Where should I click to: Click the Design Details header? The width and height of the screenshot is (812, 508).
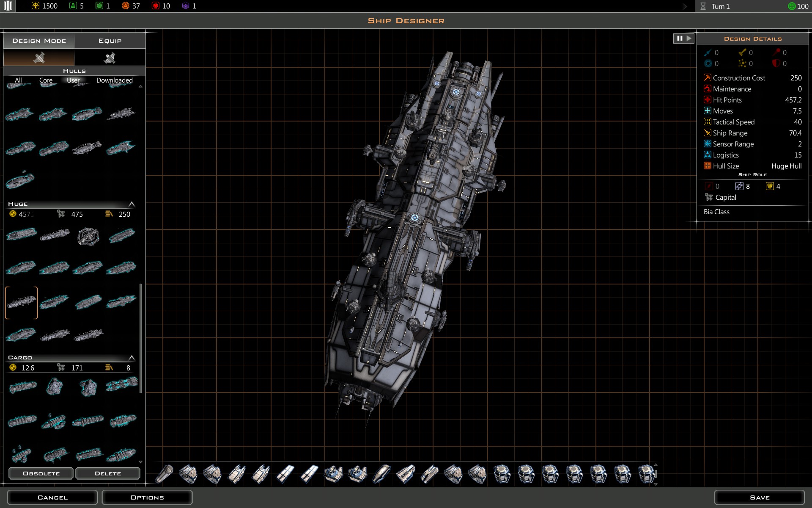click(753, 39)
